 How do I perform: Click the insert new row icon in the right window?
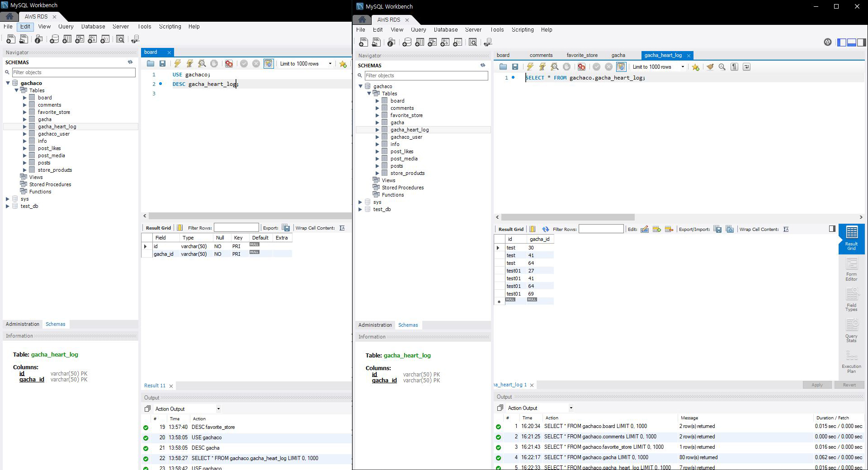pos(657,229)
